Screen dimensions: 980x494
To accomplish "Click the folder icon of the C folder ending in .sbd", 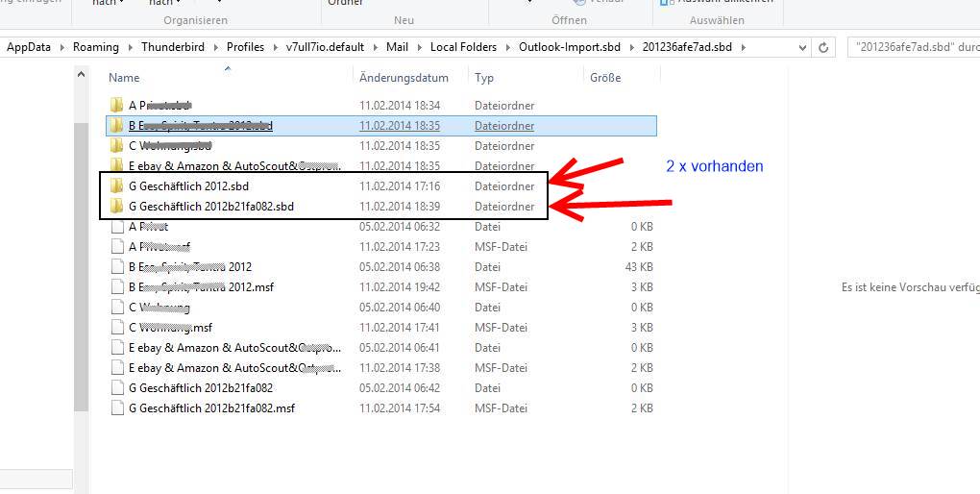I will (116, 146).
